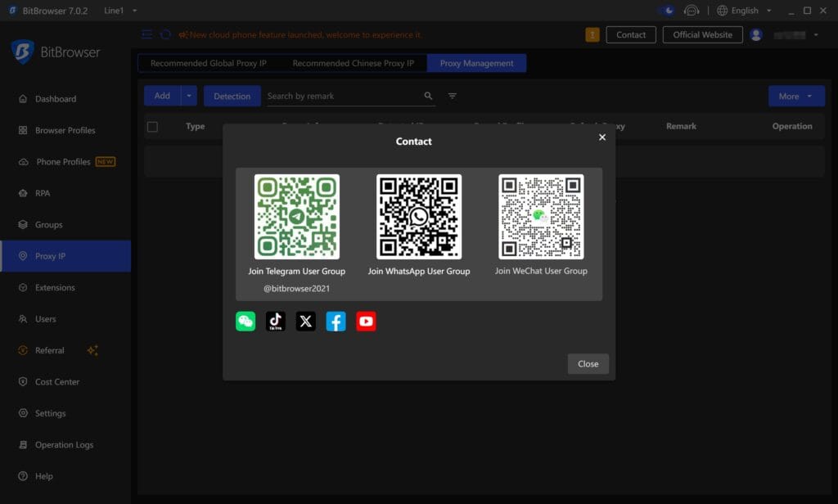Click the WeChat QR code
This screenshot has width=838, height=504.
click(x=541, y=217)
